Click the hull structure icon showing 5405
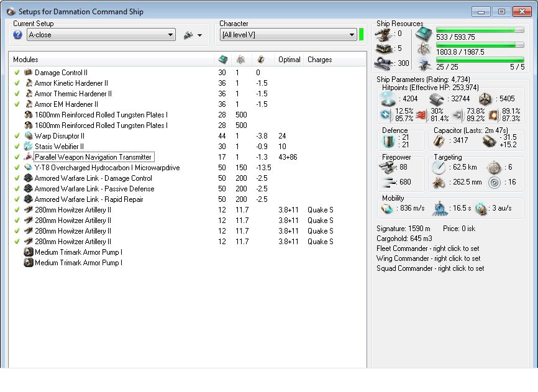The height and width of the screenshot is (392, 538). pyautogui.click(x=485, y=99)
